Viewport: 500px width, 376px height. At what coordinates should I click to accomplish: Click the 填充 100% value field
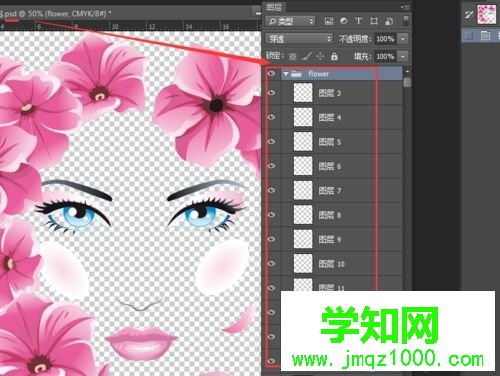tap(386, 56)
